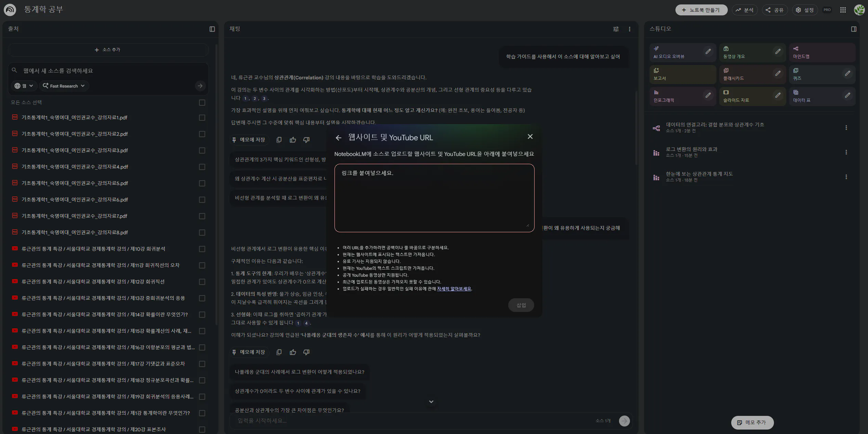Collapse the sources panel icon
Image resolution: width=868 pixels, height=434 pixels.
(212, 29)
